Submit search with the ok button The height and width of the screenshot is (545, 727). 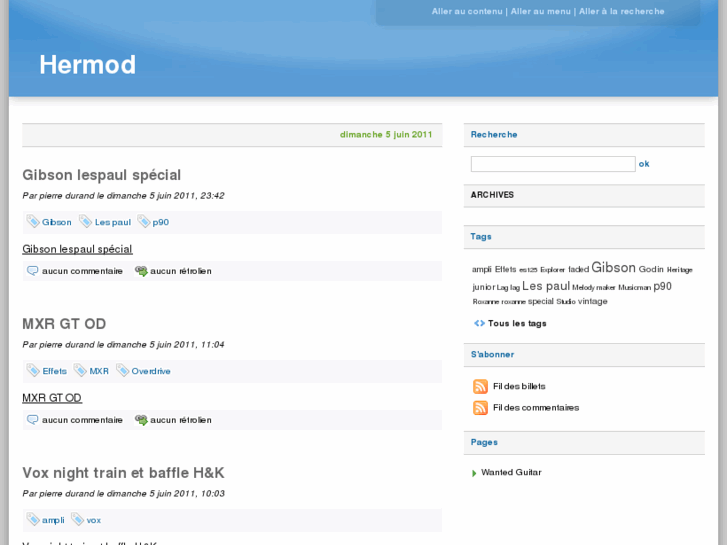644,164
